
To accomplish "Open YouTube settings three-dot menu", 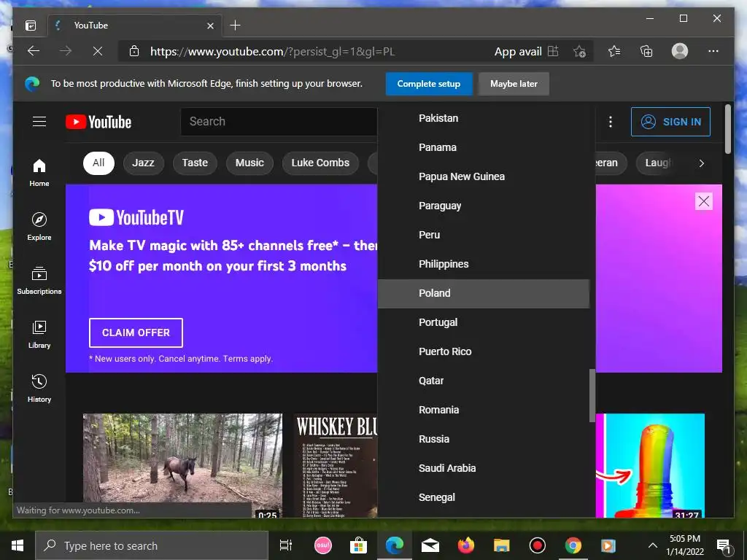I will (x=611, y=122).
